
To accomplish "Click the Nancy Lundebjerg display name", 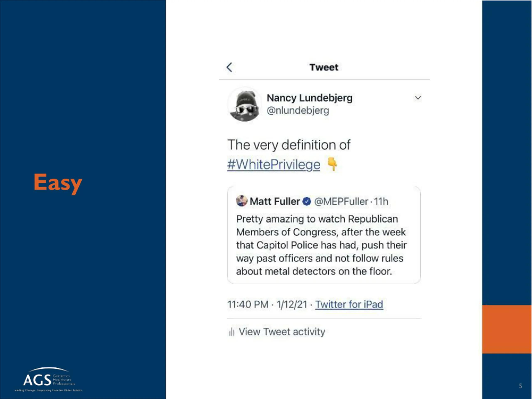I will pos(309,98).
